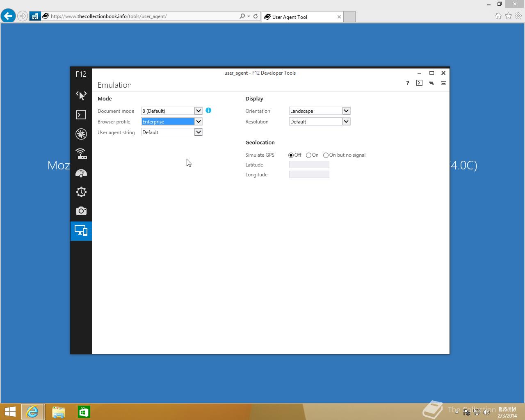Click the Document mode info icon

[x=208, y=110]
